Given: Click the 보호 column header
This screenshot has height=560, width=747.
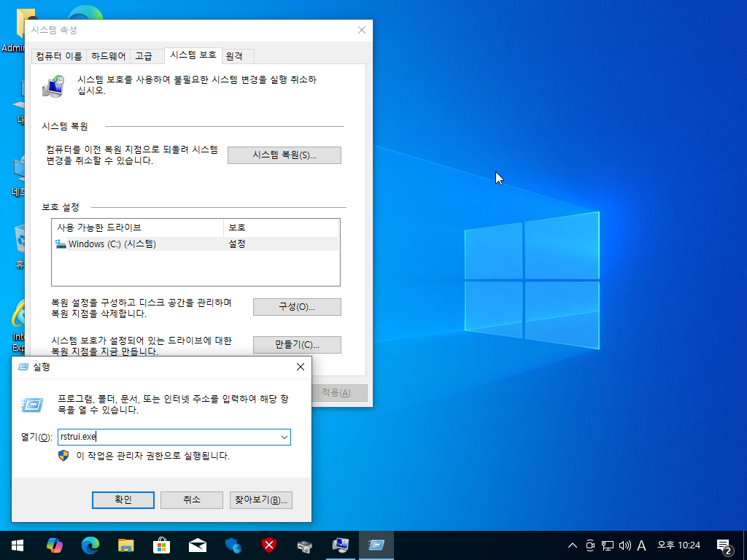Looking at the screenshot, I should point(281,227).
